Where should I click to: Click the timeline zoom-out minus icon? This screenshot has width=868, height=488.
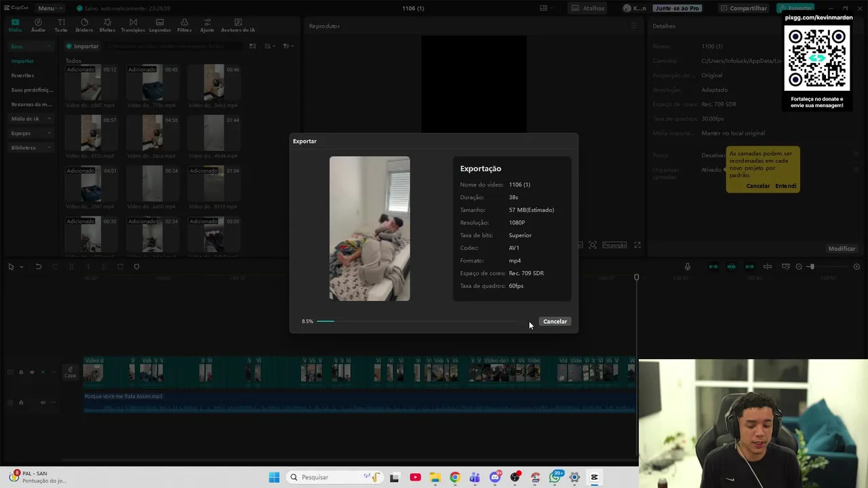pyautogui.click(x=799, y=267)
